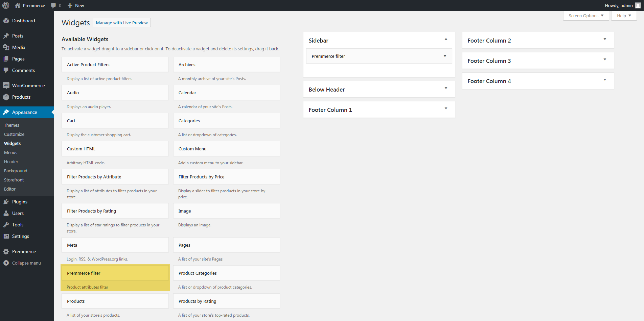Image resolution: width=644 pixels, height=321 pixels.
Task: Click the Plugins plug icon
Action: (6, 202)
